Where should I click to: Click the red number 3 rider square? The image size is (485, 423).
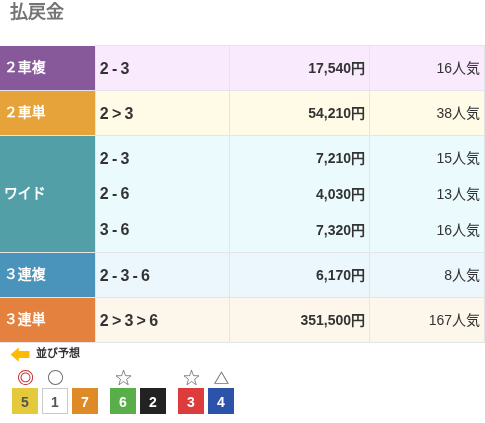coord(191,401)
